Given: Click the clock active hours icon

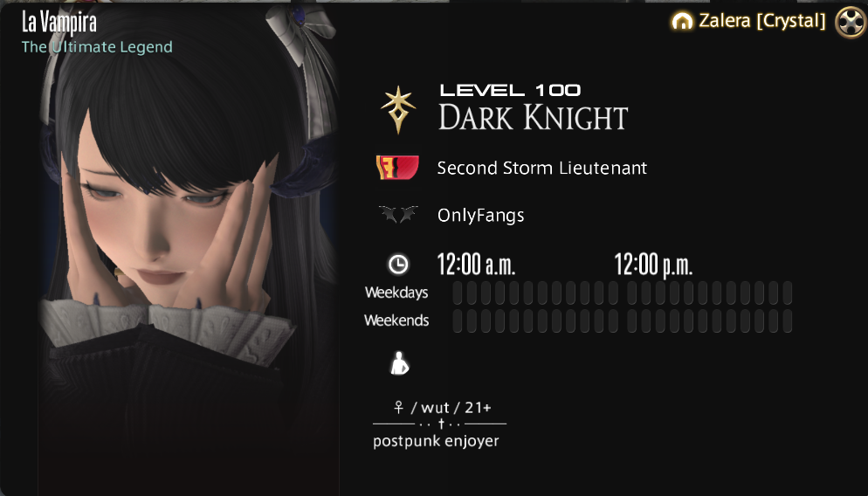Looking at the screenshot, I should tap(398, 264).
